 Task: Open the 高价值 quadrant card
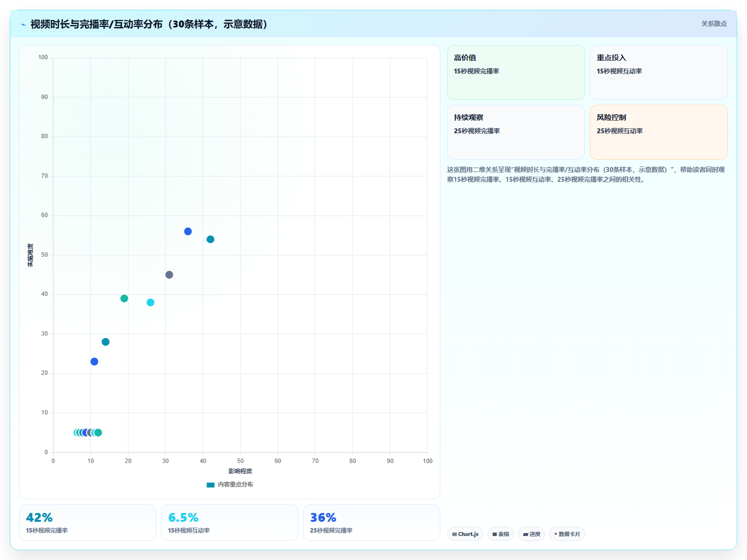[x=516, y=73]
